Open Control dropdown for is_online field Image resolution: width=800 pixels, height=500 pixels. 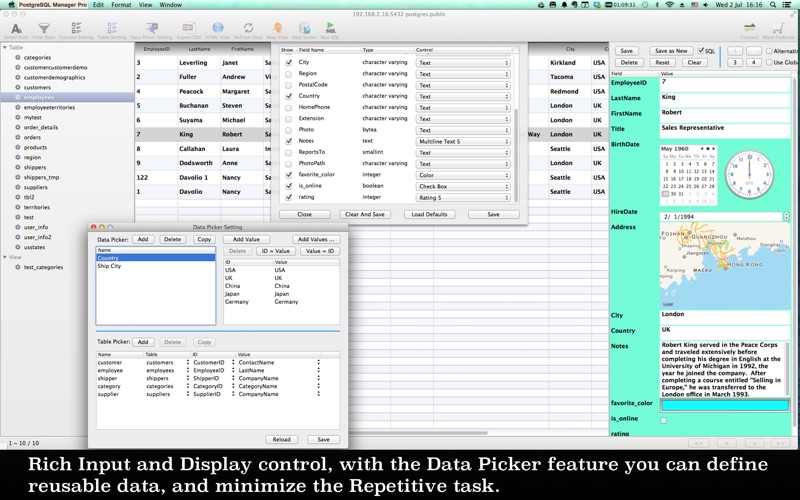tap(463, 186)
